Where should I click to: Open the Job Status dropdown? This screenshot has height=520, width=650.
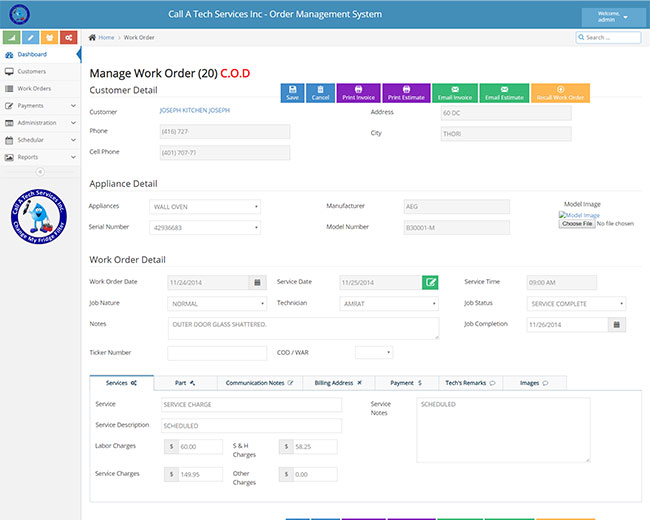tap(576, 304)
